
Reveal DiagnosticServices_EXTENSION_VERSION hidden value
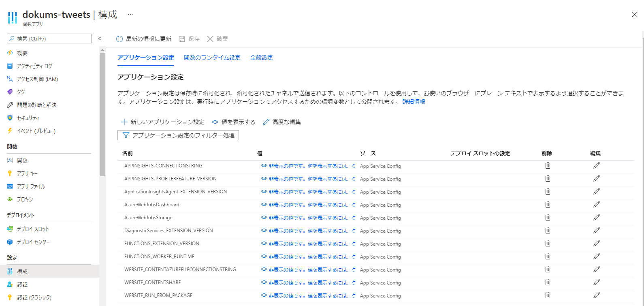[308, 231]
